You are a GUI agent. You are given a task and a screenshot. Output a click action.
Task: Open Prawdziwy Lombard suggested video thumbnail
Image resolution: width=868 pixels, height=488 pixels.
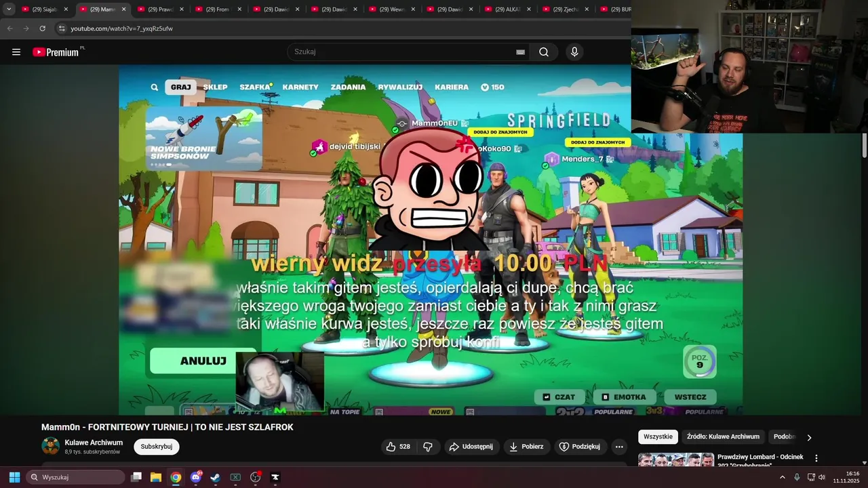[x=676, y=460]
